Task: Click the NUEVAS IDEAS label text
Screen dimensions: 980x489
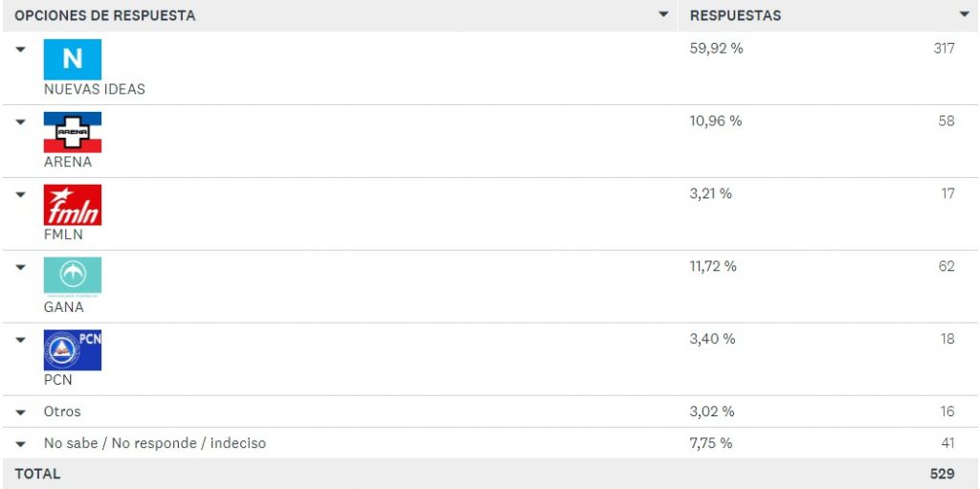Action: (95, 89)
